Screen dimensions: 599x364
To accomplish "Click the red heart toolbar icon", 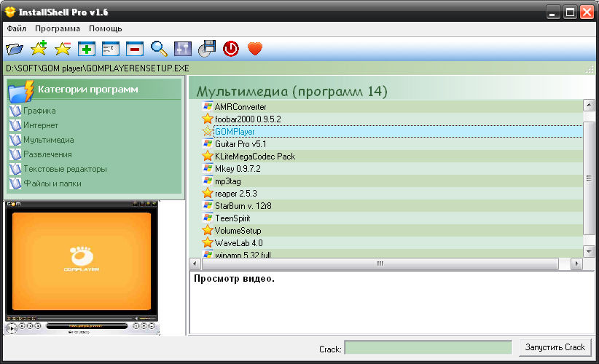I will click(x=255, y=49).
